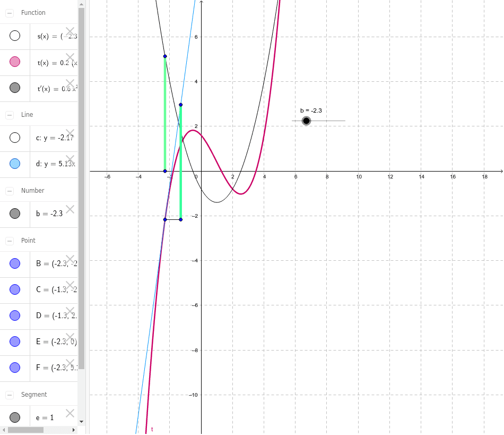Click the horizontal scroll right arrow
The height and width of the screenshot is (435, 504).
(x=74, y=430)
